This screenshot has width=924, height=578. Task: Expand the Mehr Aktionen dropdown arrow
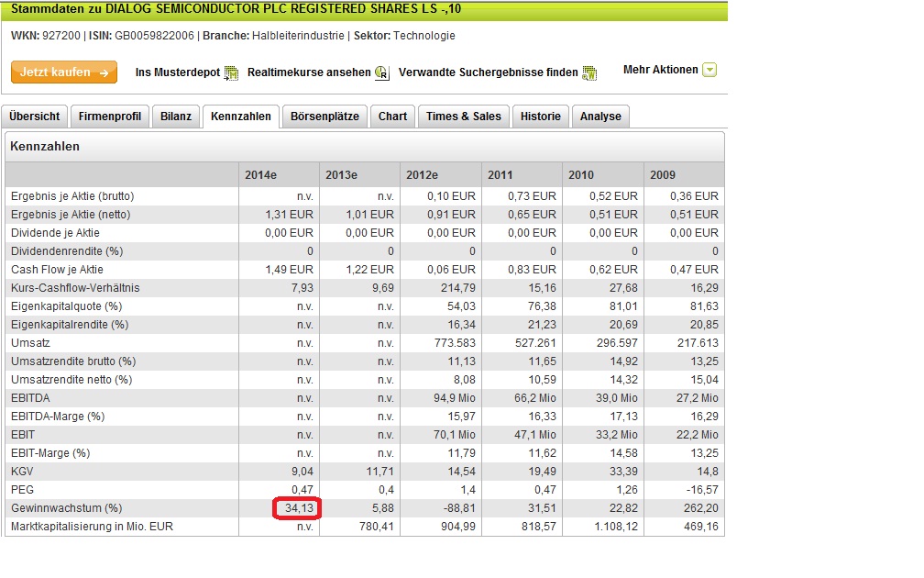pyautogui.click(x=709, y=71)
